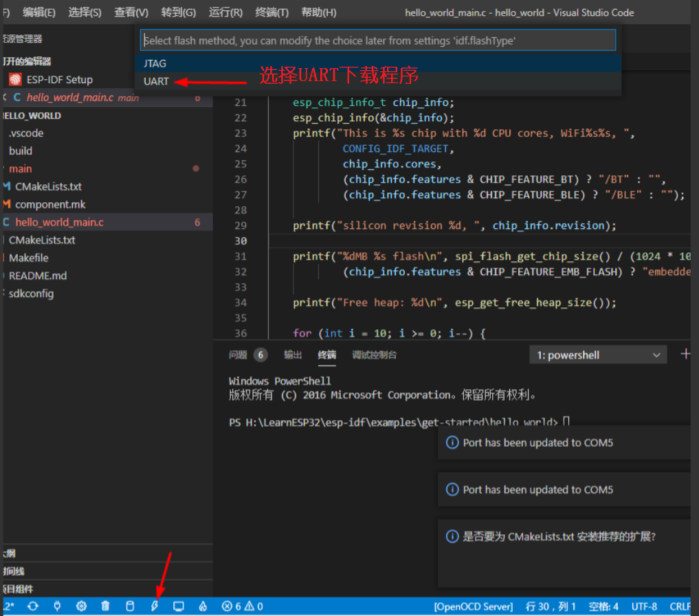Open the 帮助(H) menu
This screenshot has width=699, height=616.
(x=319, y=12)
